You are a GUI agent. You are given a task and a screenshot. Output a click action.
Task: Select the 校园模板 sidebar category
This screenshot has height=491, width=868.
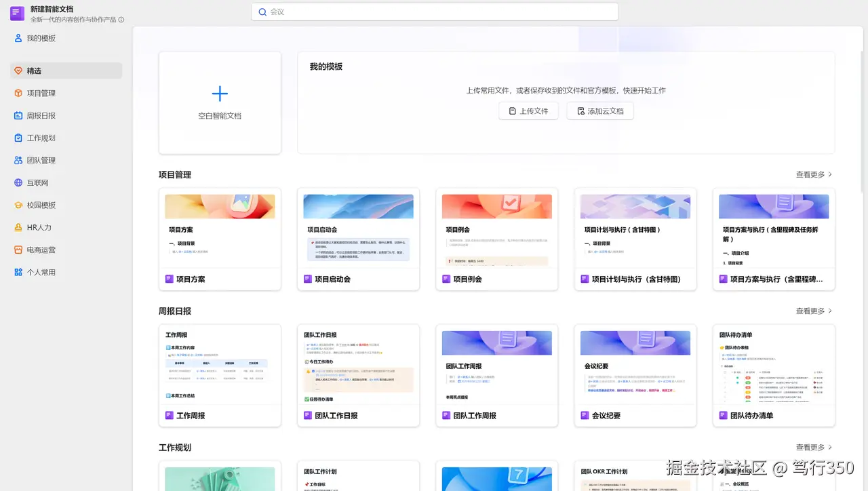pos(66,205)
